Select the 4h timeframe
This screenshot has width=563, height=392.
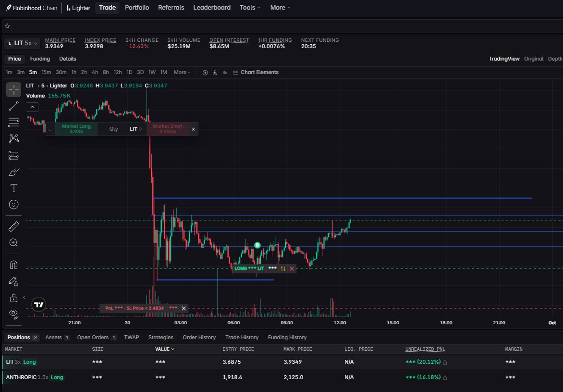click(95, 73)
